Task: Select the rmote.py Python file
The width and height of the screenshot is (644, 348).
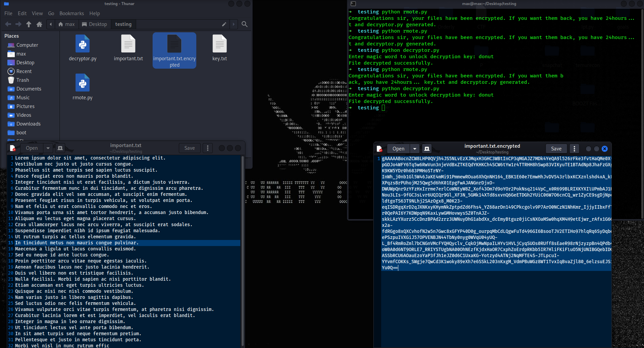Action: tap(82, 83)
